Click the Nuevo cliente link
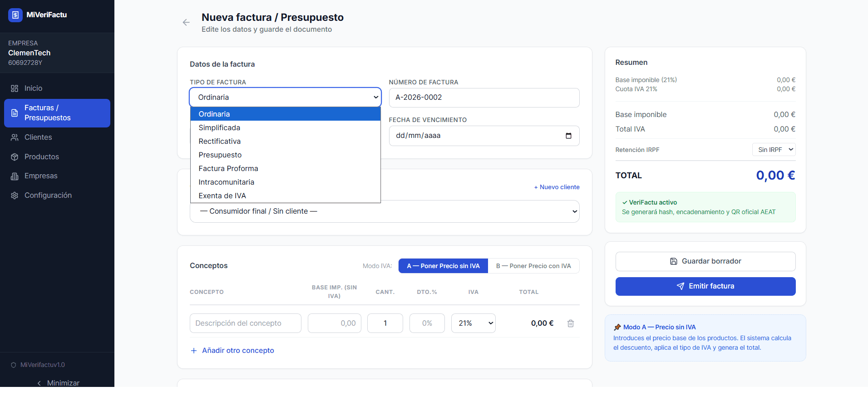The height and width of the screenshot is (396, 868). (x=557, y=187)
